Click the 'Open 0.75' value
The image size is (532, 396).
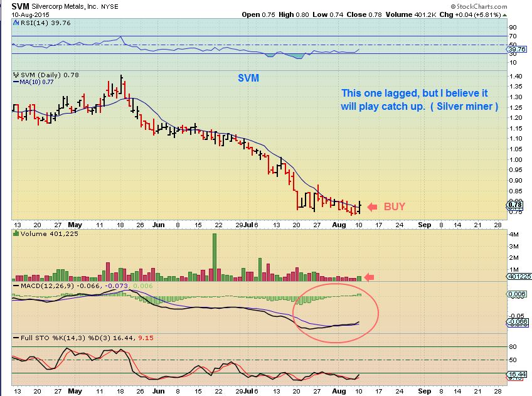click(258, 15)
